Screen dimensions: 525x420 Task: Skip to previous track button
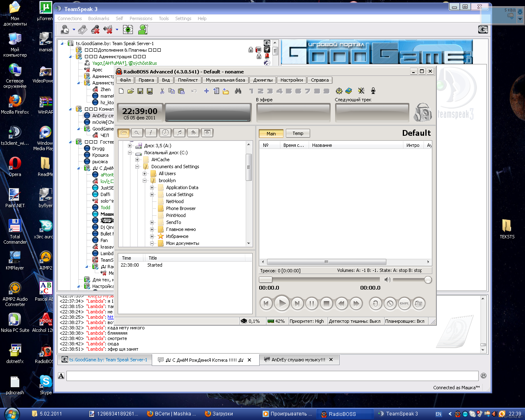click(x=266, y=304)
